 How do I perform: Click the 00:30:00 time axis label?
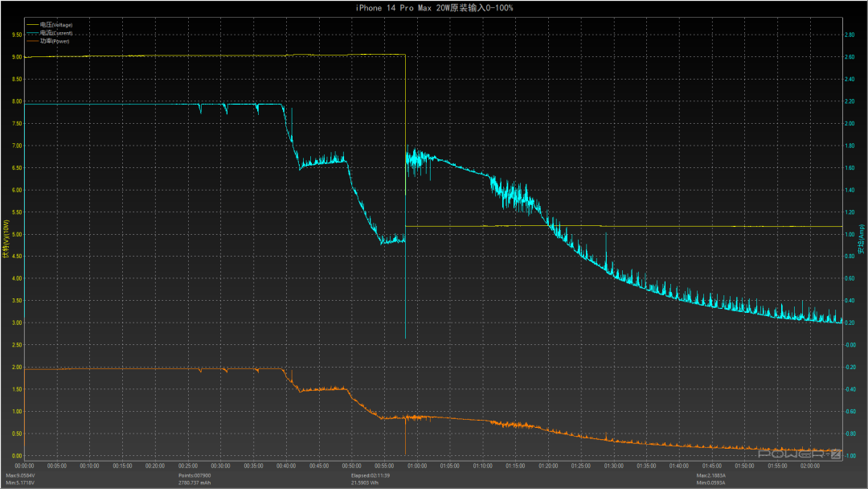[x=221, y=466]
